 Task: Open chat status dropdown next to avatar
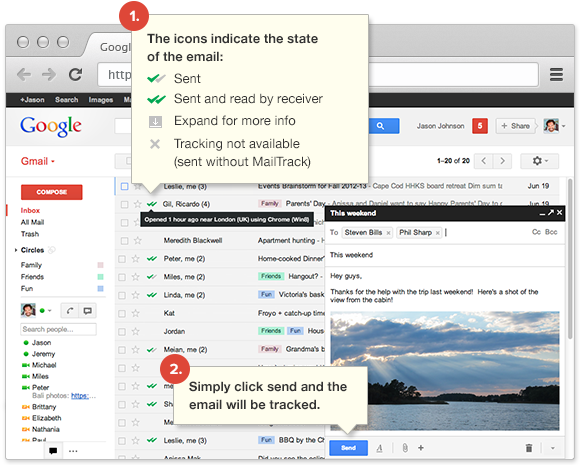(50, 311)
